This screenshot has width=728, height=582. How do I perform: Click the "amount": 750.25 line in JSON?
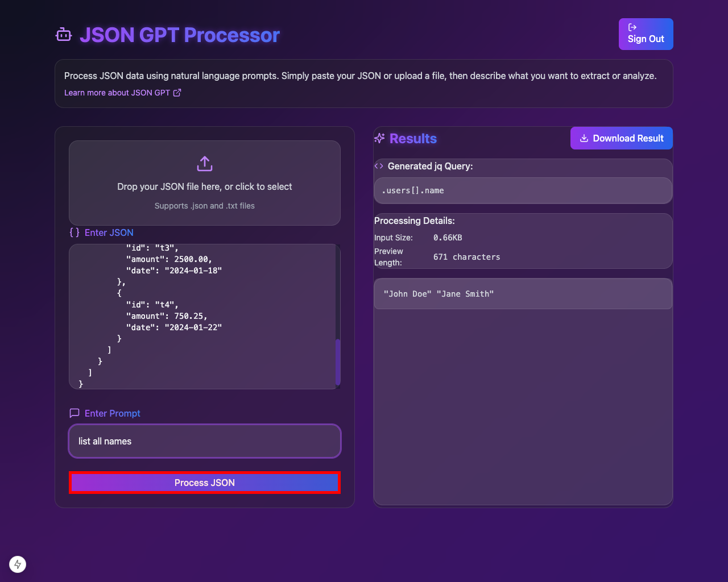coord(167,316)
